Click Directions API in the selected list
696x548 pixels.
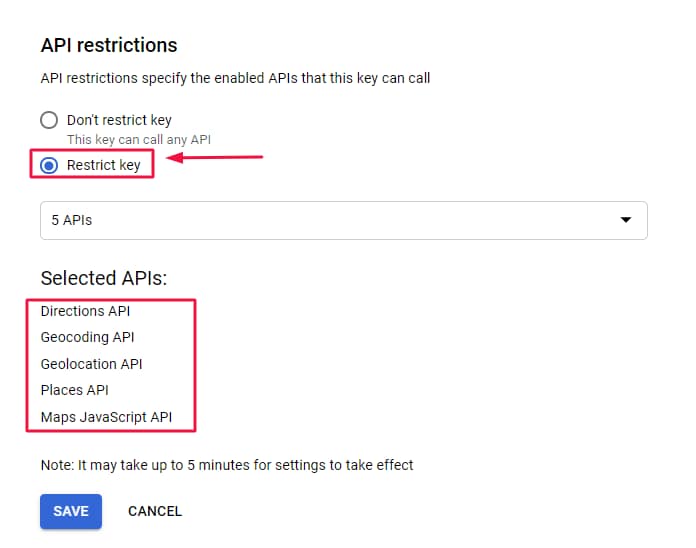85,311
